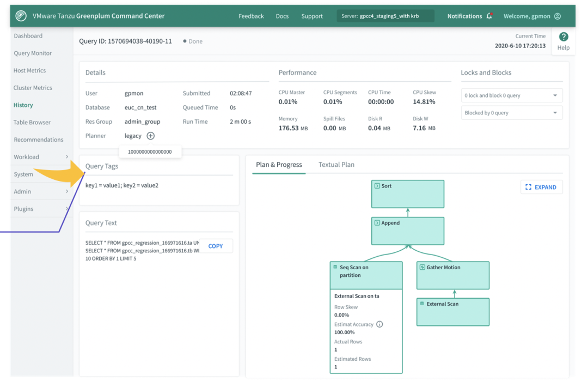
Task: Open Host Metrics page
Action: [x=29, y=70]
